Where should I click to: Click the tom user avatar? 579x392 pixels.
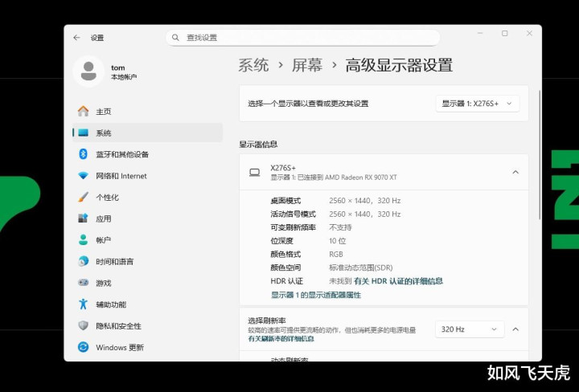[x=88, y=71]
